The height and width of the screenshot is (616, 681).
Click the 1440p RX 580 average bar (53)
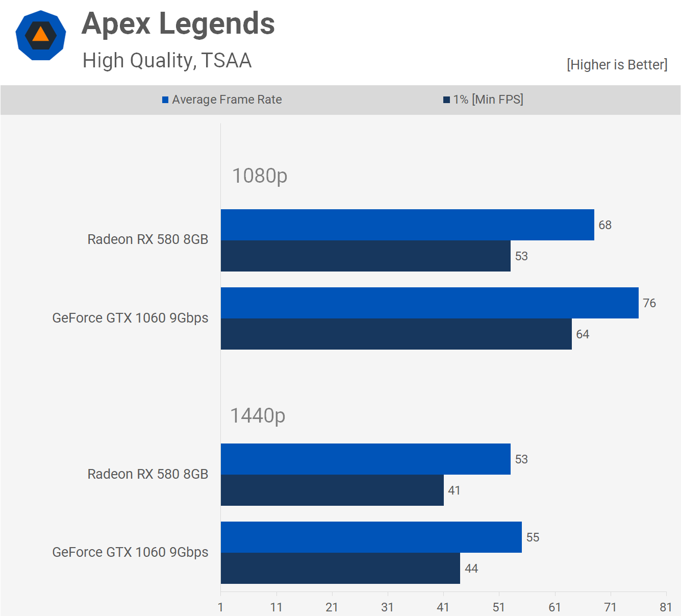(x=365, y=459)
